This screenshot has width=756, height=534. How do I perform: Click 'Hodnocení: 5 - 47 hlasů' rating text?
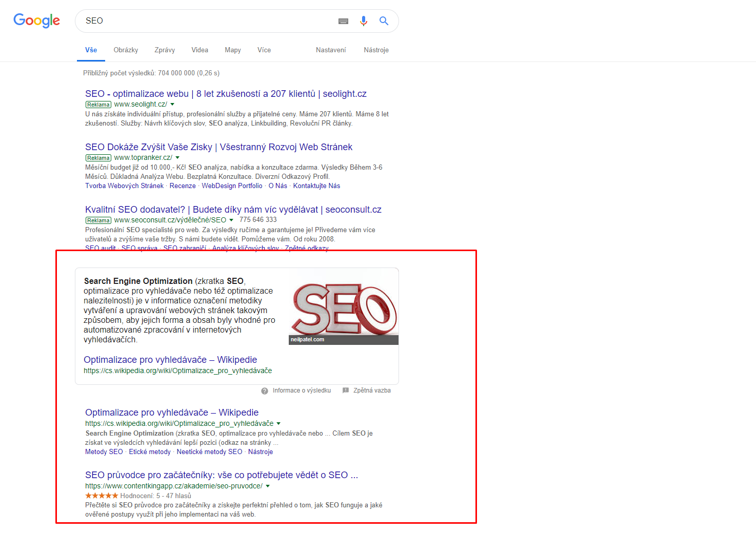click(155, 496)
